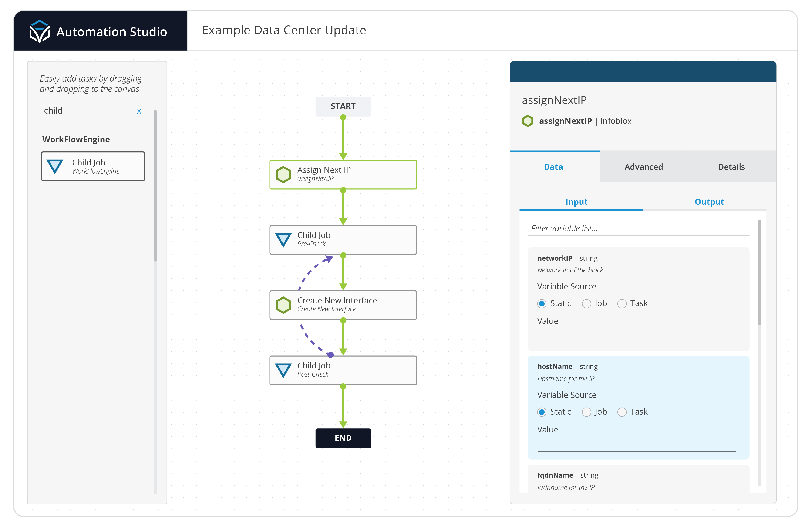Click the assignNextIP infoblox hexagon icon
Image resolution: width=812 pixels, height=531 pixels.
527,121
